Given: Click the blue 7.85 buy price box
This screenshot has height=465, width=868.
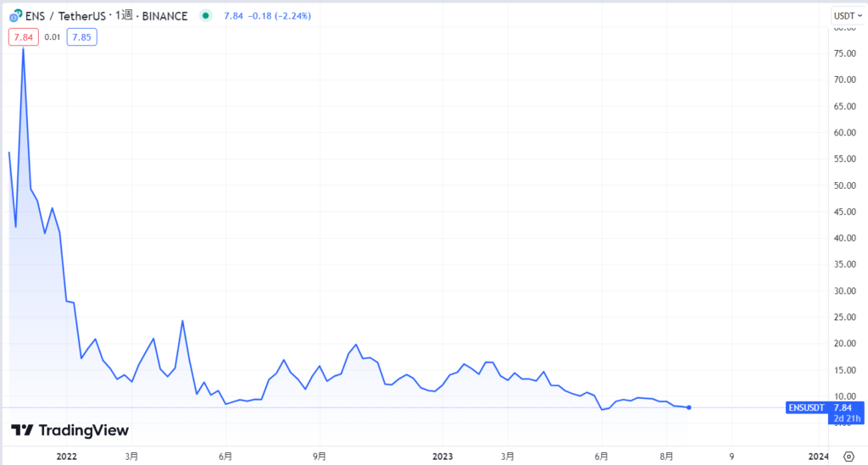Looking at the screenshot, I should click(x=82, y=37).
